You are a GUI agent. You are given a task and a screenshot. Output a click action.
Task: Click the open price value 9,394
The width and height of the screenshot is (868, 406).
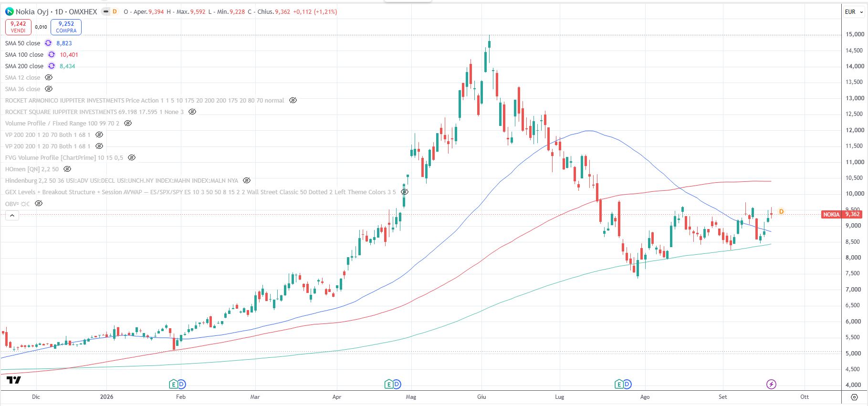click(156, 11)
